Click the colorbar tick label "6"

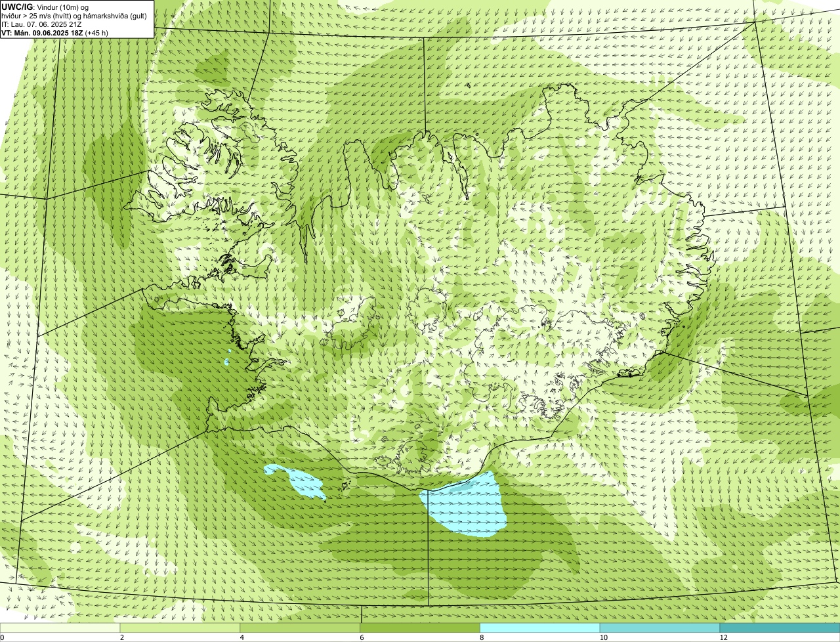point(362,637)
